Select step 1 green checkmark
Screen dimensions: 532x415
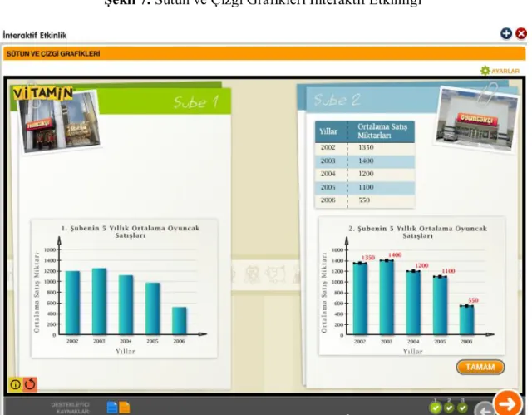[436, 408]
